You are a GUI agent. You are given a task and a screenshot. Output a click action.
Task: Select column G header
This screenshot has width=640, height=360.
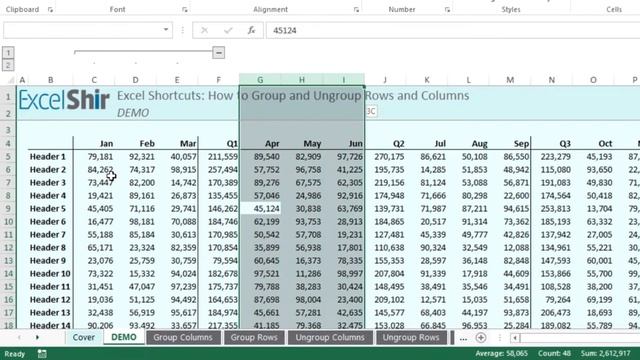pos(260,80)
